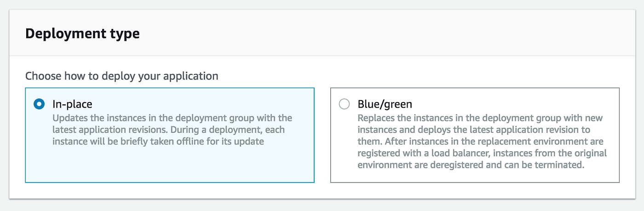This screenshot has height=211, width=644.
Task: Click the white panel area below option cards
Action: (x=322, y=191)
